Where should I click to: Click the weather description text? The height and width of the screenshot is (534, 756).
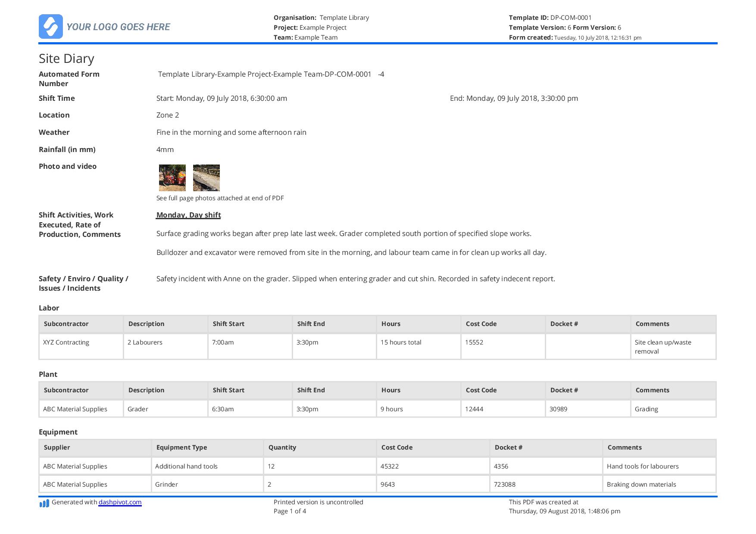pos(231,132)
